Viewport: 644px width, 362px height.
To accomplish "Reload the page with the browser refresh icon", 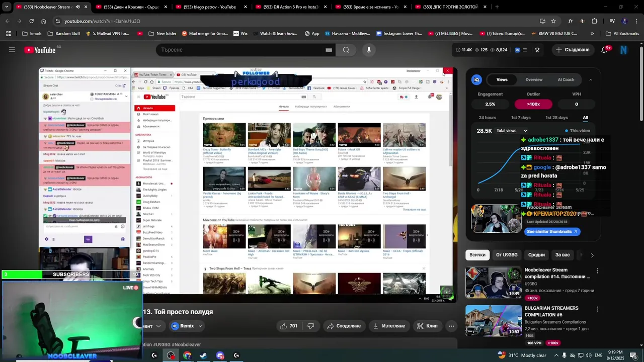I will tap(31, 21).
